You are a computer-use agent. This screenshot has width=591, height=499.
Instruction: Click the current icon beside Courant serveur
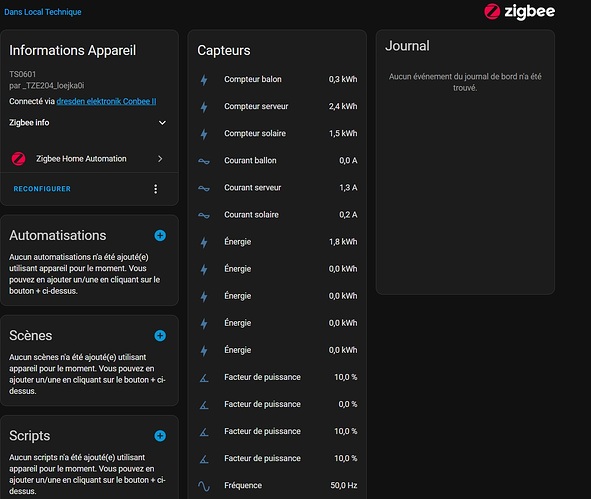pyautogui.click(x=204, y=188)
